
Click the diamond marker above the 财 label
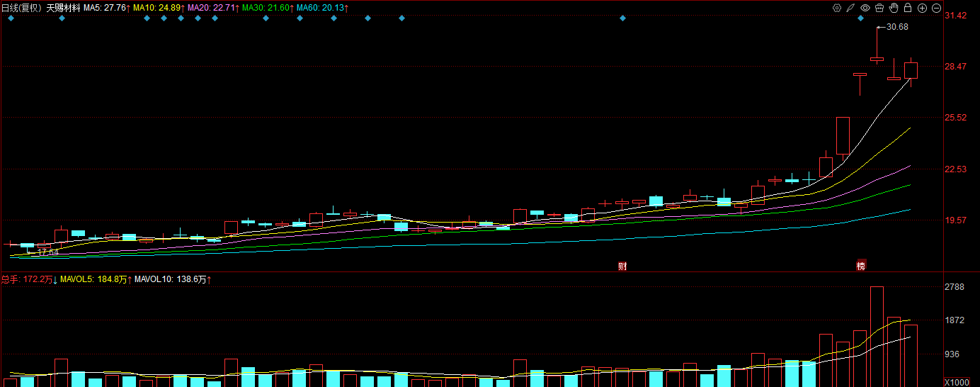click(622, 18)
